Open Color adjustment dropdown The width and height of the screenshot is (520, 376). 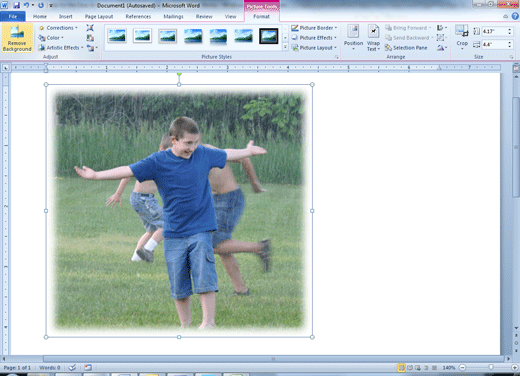click(51, 38)
